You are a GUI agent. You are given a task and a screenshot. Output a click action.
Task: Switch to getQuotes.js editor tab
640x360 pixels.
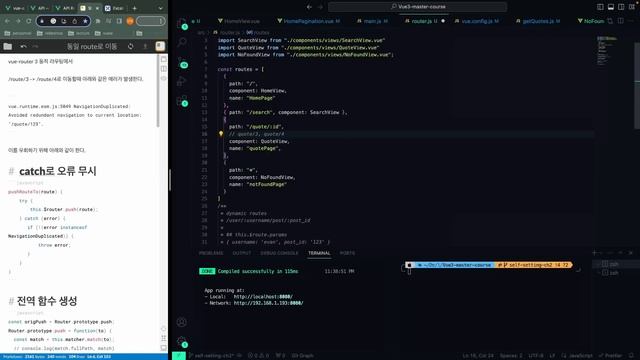pyautogui.click(x=538, y=21)
